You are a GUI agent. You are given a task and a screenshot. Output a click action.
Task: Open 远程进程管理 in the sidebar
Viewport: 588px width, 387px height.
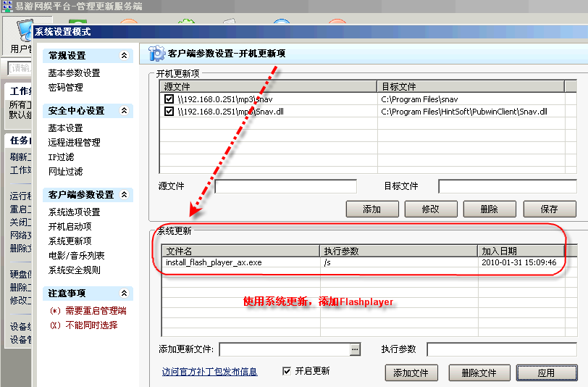click(x=75, y=142)
